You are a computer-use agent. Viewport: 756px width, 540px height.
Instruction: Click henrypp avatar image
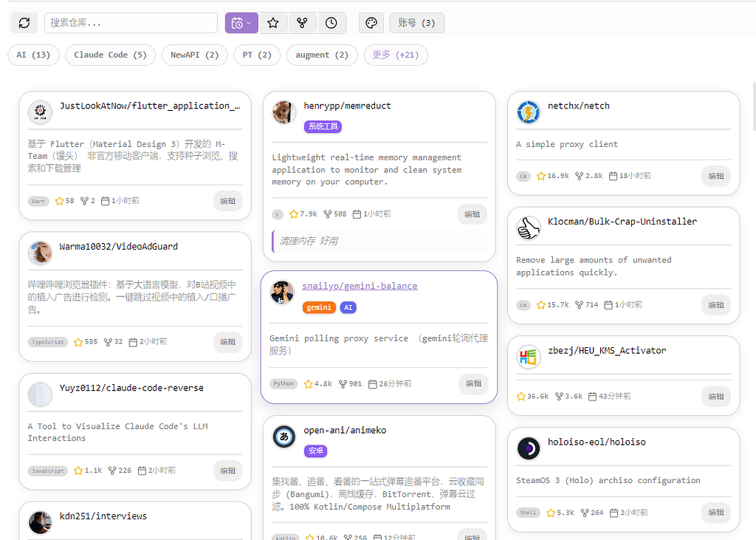click(x=284, y=112)
